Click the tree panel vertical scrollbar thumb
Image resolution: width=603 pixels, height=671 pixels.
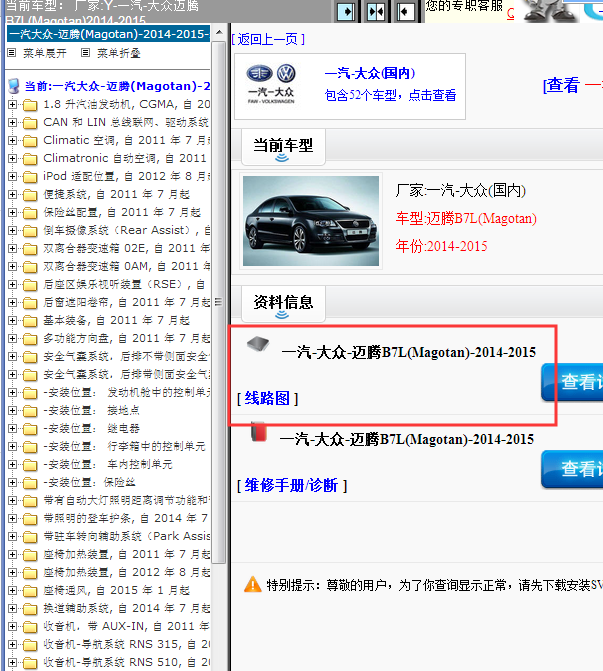(x=219, y=302)
